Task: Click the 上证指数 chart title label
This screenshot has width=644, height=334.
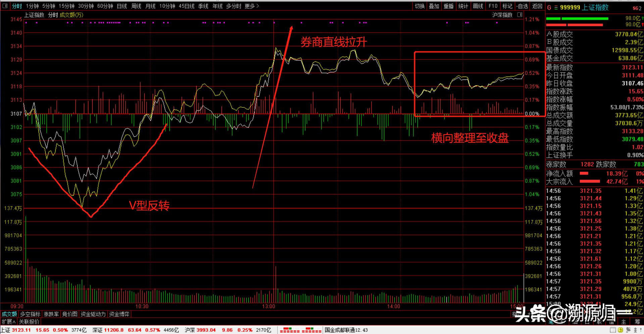Action: (x=34, y=15)
